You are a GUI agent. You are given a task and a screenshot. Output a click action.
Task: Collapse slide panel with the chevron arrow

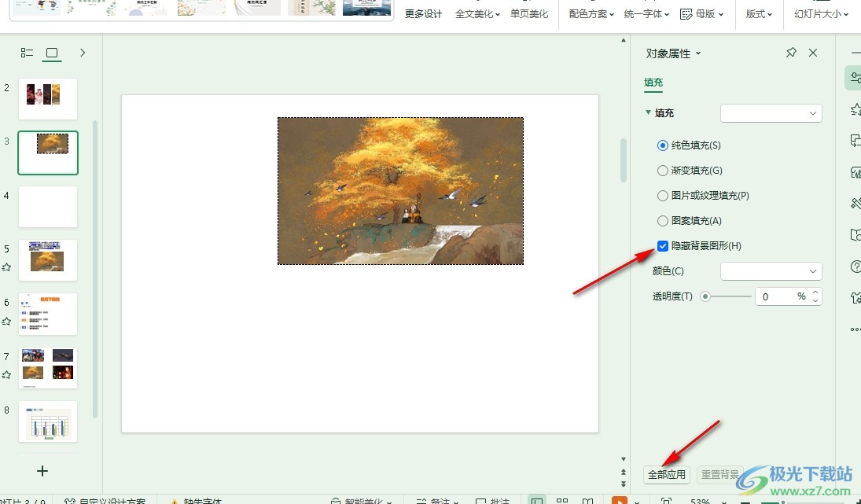point(83,53)
